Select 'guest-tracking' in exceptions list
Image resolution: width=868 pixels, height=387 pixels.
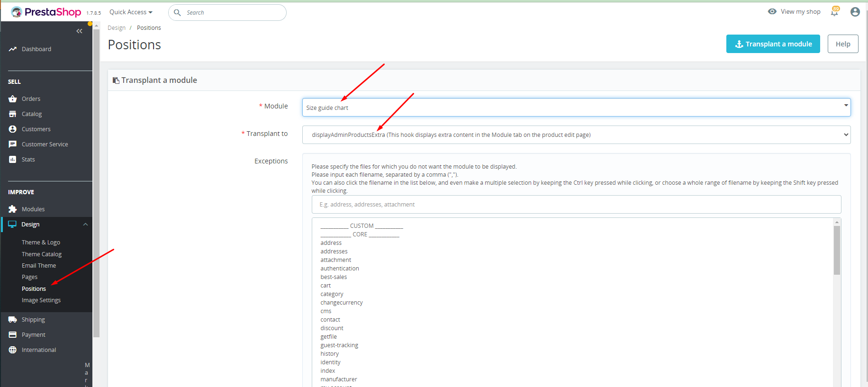coord(339,345)
